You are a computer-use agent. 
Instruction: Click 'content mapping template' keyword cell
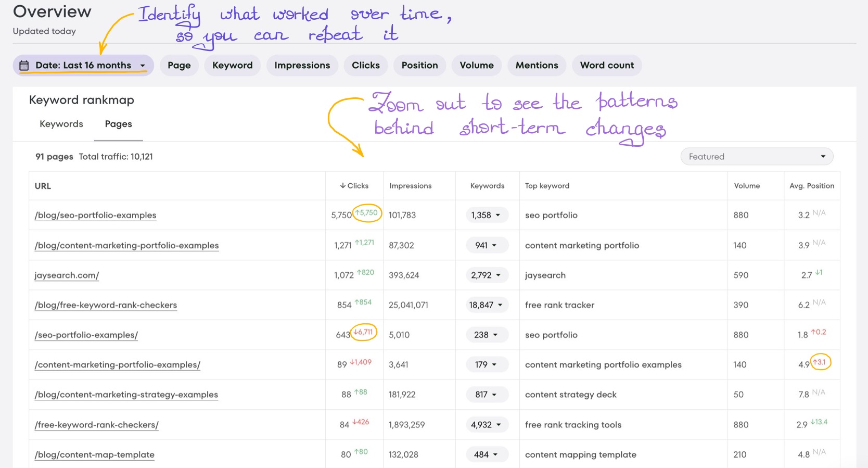pos(580,454)
